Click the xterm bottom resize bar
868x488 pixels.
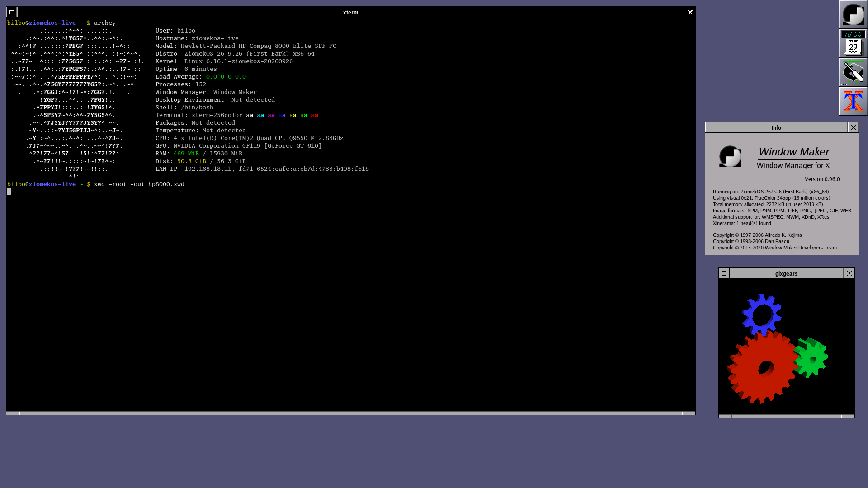(351, 413)
